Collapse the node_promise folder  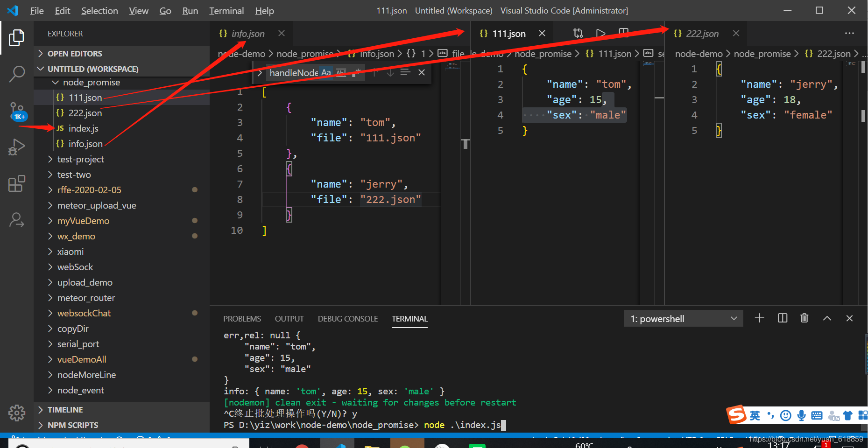pos(122,82)
